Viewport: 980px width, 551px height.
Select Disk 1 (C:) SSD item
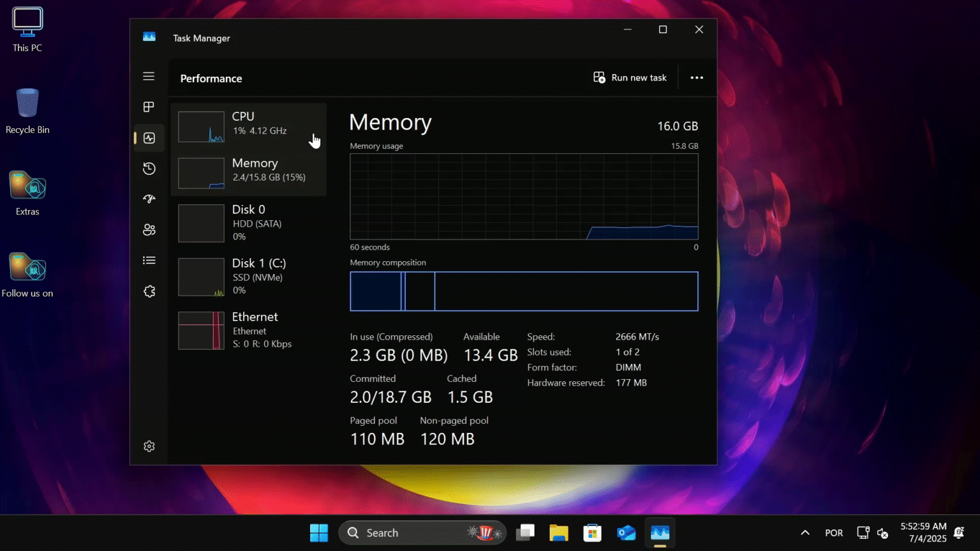(x=249, y=276)
